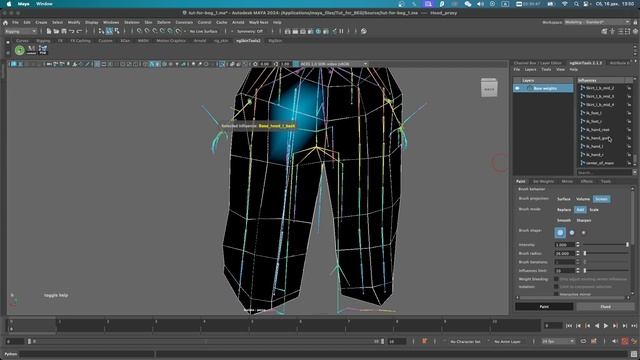Set brush mode to Scale
The width and height of the screenshot is (640, 360).
pyautogui.click(x=594, y=209)
